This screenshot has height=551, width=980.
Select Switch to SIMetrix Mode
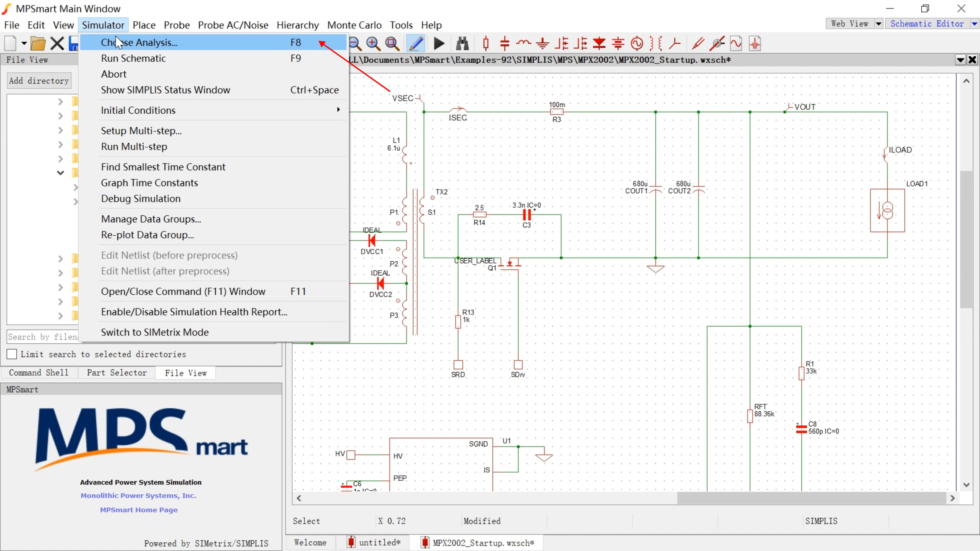click(154, 332)
